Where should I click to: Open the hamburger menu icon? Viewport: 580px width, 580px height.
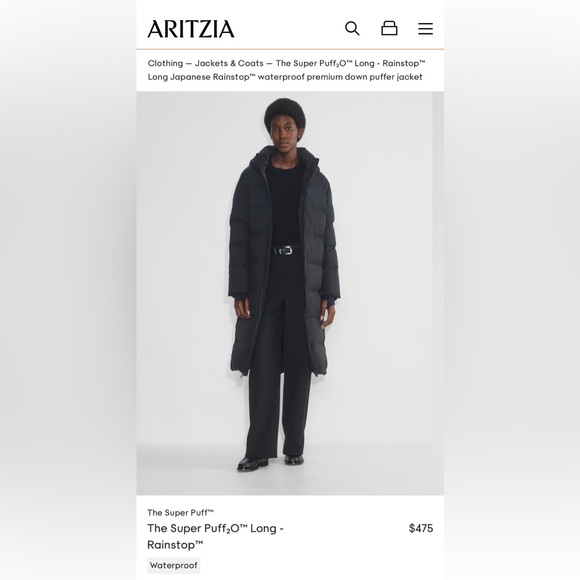tap(425, 28)
